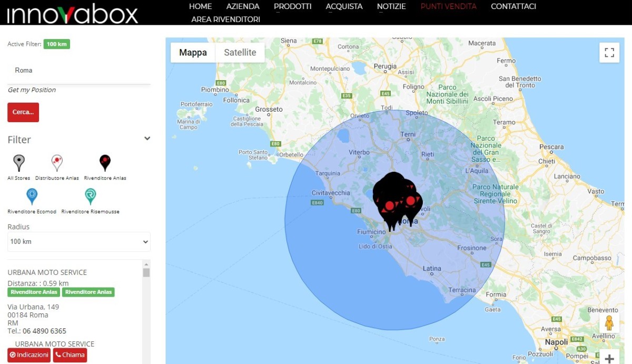The width and height of the screenshot is (632, 364).
Task: Go to PUNTI VENDITA page
Action: (449, 6)
